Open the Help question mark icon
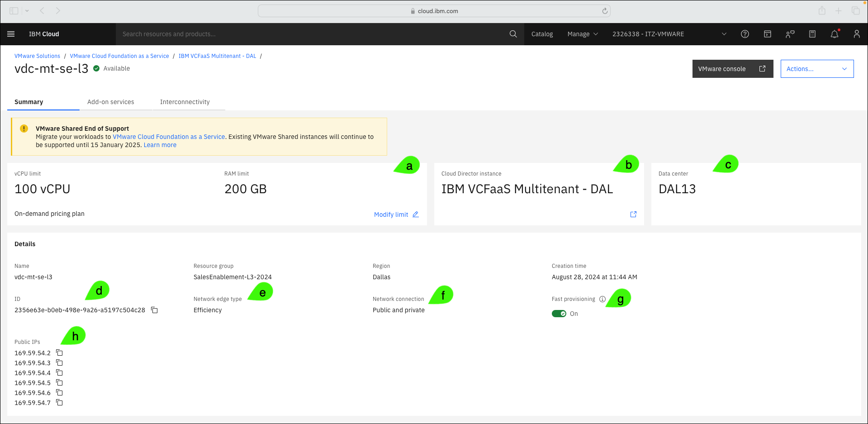This screenshot has height=424, width=868. point(745,34)
